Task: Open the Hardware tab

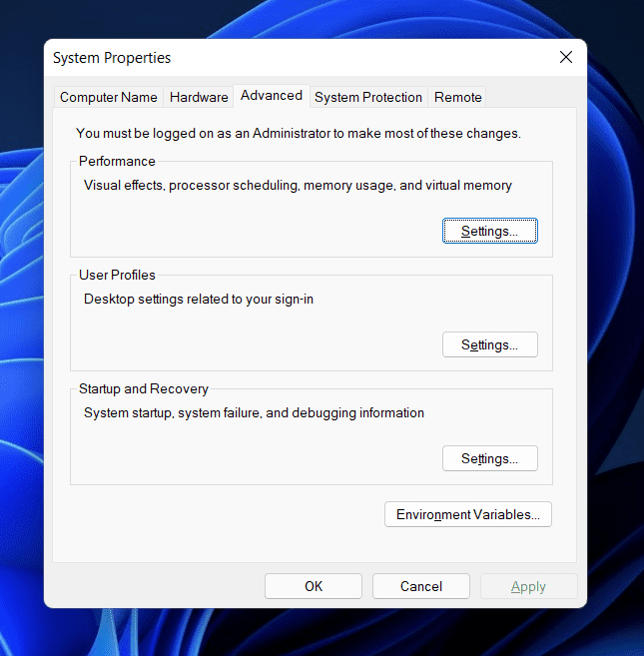Action: coord(199,97)
